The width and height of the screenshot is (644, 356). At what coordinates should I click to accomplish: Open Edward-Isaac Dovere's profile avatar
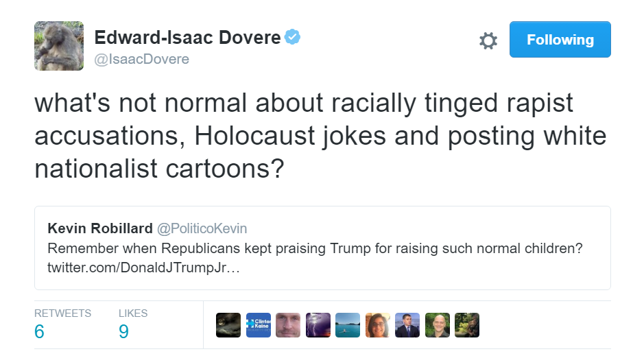coord(59,45)
